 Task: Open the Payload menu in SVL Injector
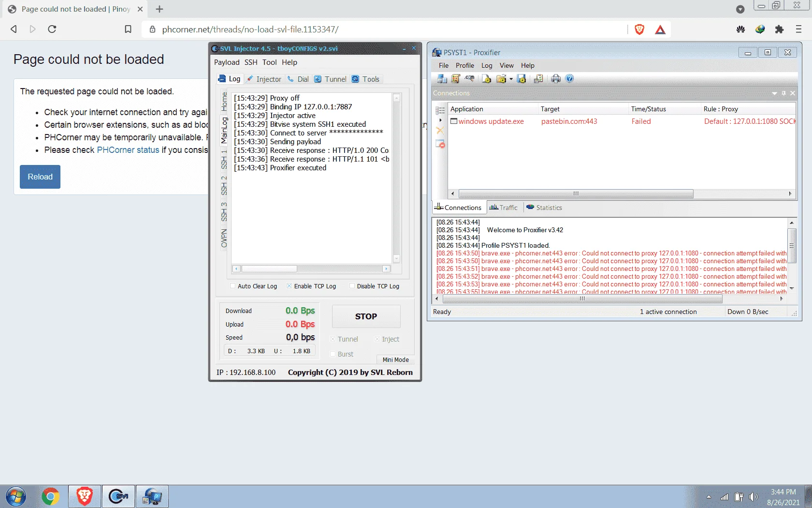(227, 62)
